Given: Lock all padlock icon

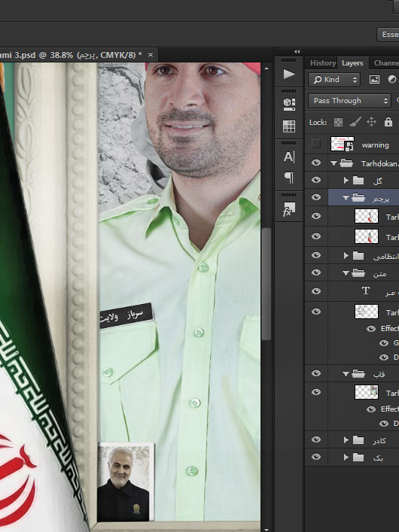Looking at the screenshot, I should point(388,122).
